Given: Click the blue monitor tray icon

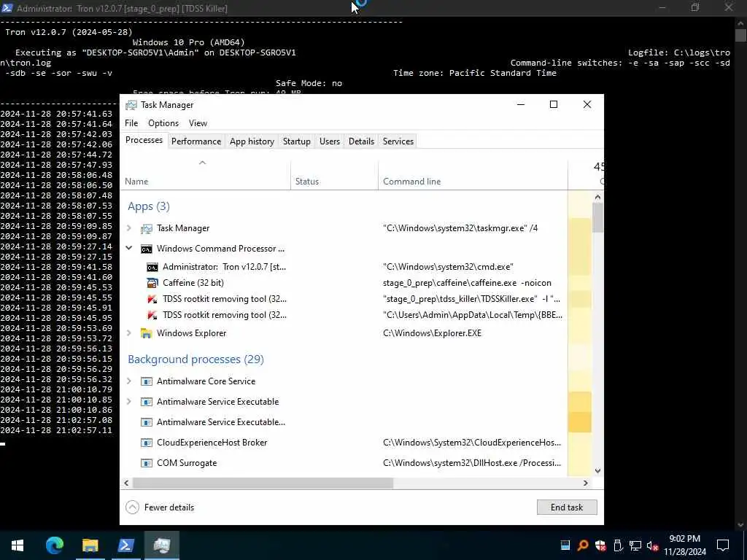Looking at the screenshot, I should [x=565, y=545].
